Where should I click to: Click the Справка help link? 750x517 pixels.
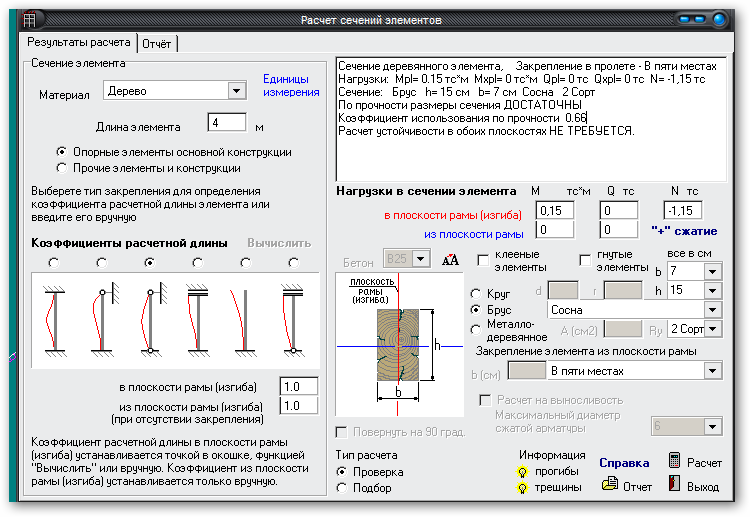point(624,463)
